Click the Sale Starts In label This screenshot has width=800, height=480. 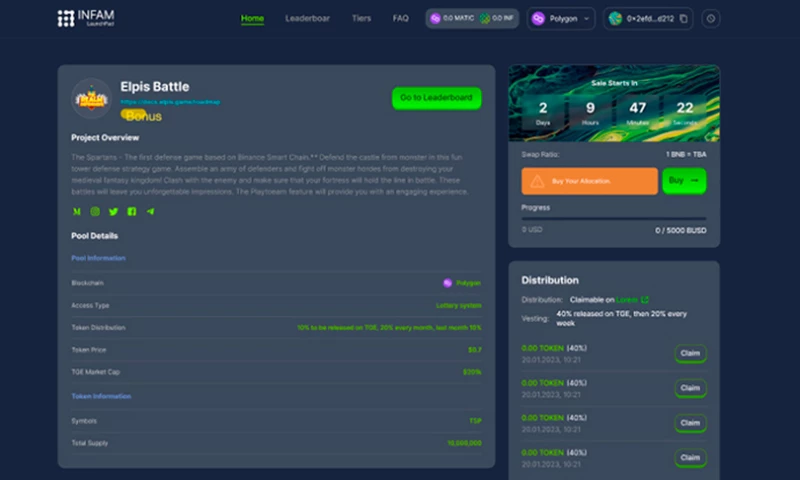coord(614,83)
